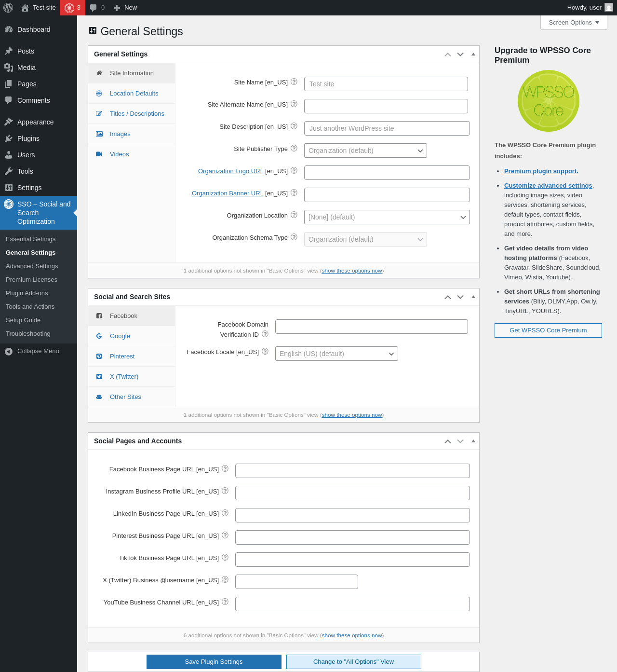This screenshot has height=672, width=617.
Task: Click Collapse Menu in the sidebar
Action: (39, 351)
